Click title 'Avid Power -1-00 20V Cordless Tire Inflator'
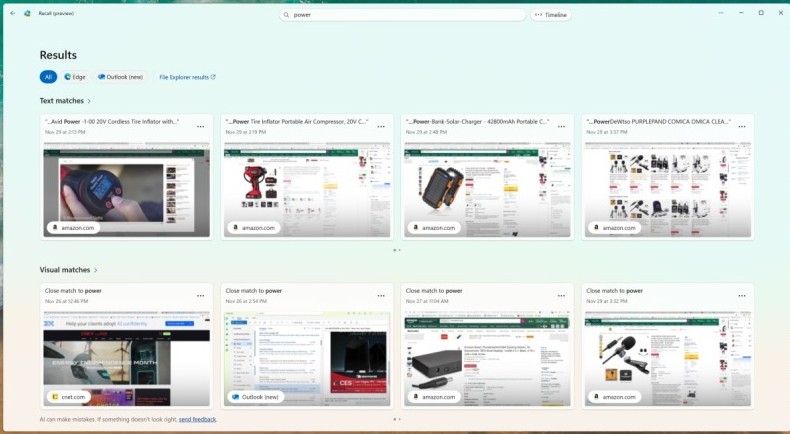This screenshot has width=790, height=434. [x=112, y=121]
